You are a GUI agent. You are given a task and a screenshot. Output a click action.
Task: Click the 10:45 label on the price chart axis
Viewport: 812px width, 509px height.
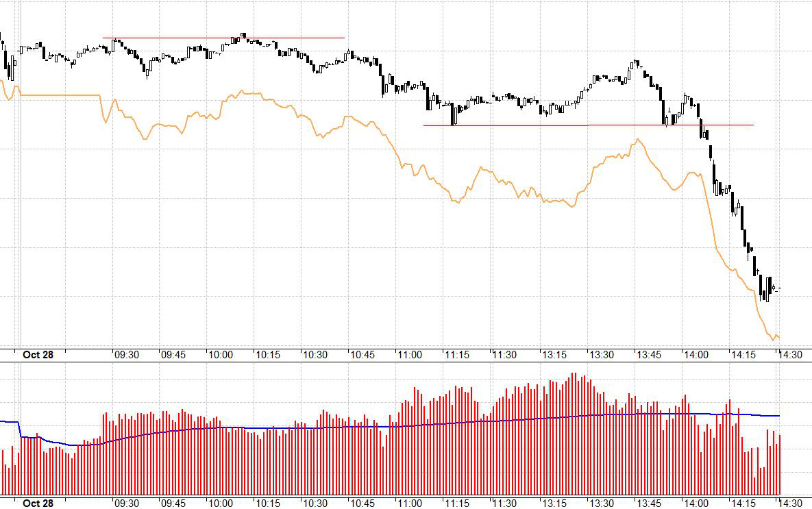coord(362,355)
